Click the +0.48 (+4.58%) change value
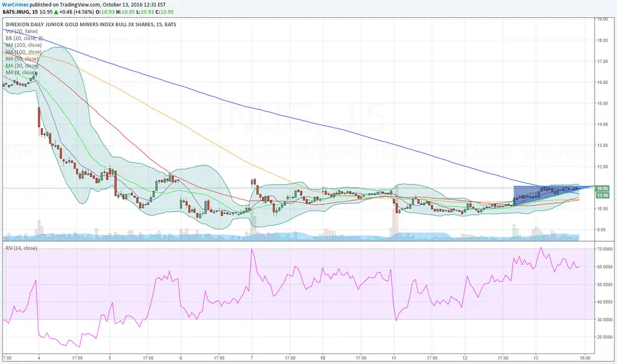 tap(77, 12)
